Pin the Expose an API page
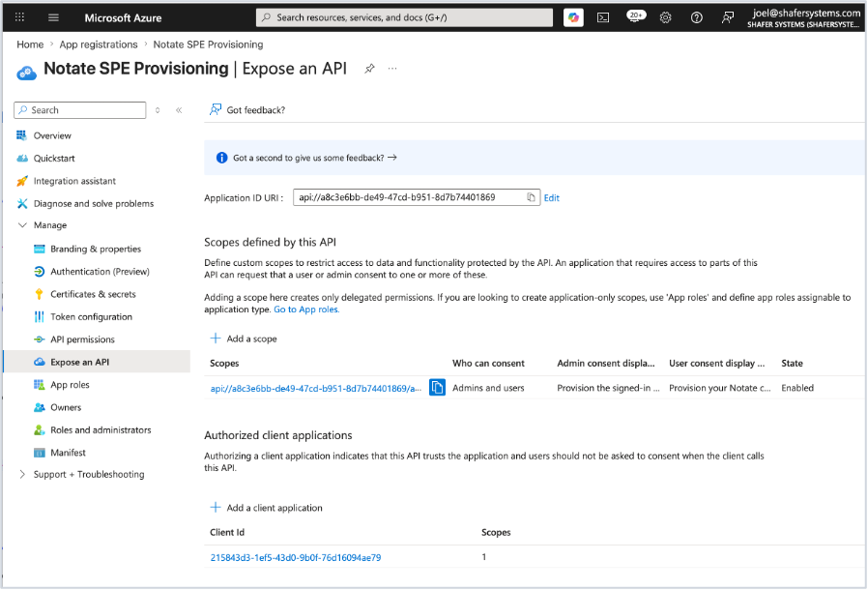 click(369, 69)
